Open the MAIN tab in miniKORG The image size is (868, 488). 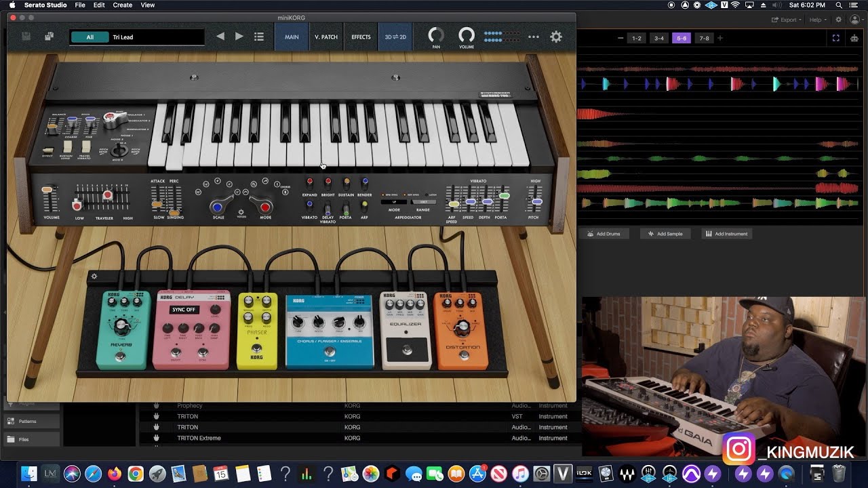coord(292,37)
